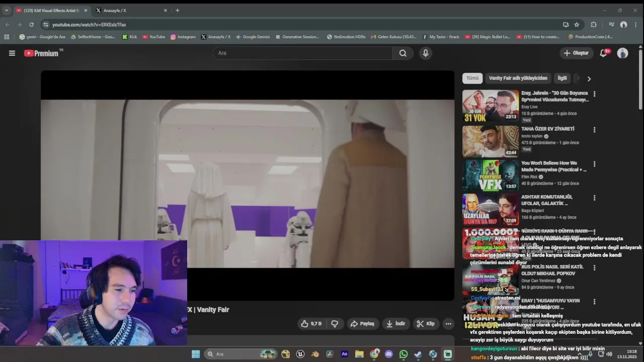Viewport: 644px width, 362px height.
Task: Start voice search with microphone icon
Action: coord(426,53)
